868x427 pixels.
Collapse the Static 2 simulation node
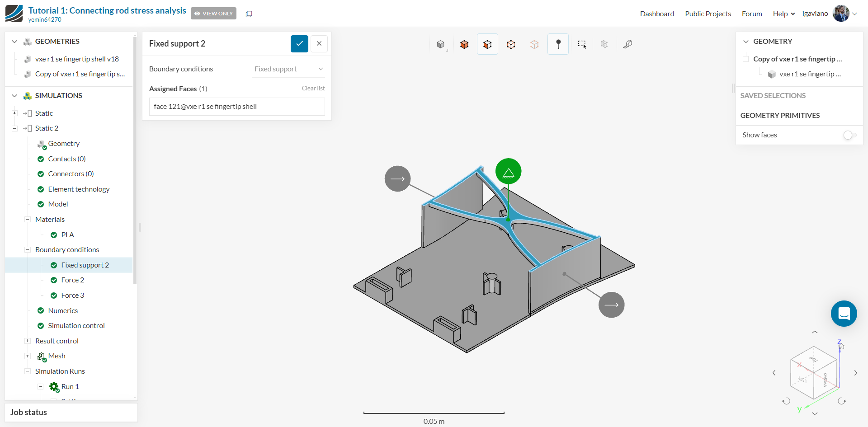tap(14, 128)
